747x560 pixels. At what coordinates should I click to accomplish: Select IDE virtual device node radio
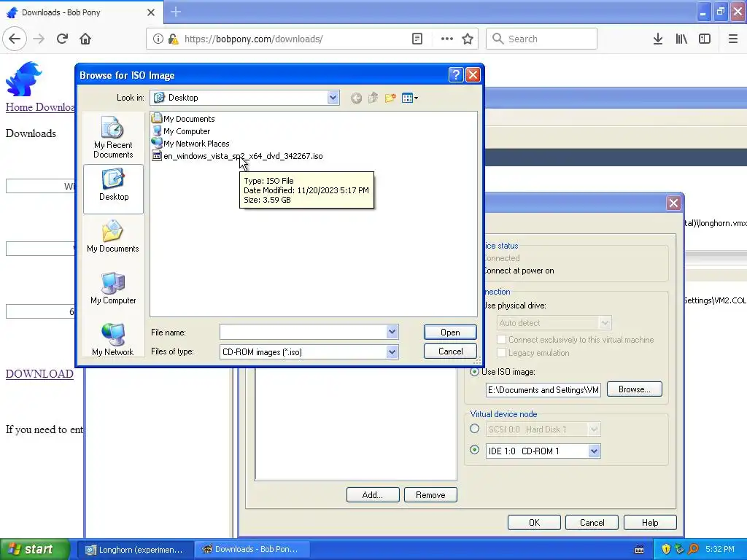474,449
